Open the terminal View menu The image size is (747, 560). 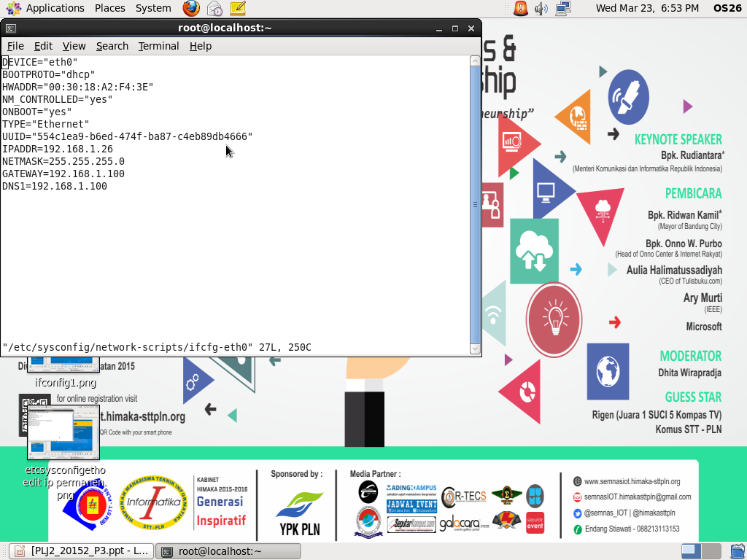tap(74, 46)
